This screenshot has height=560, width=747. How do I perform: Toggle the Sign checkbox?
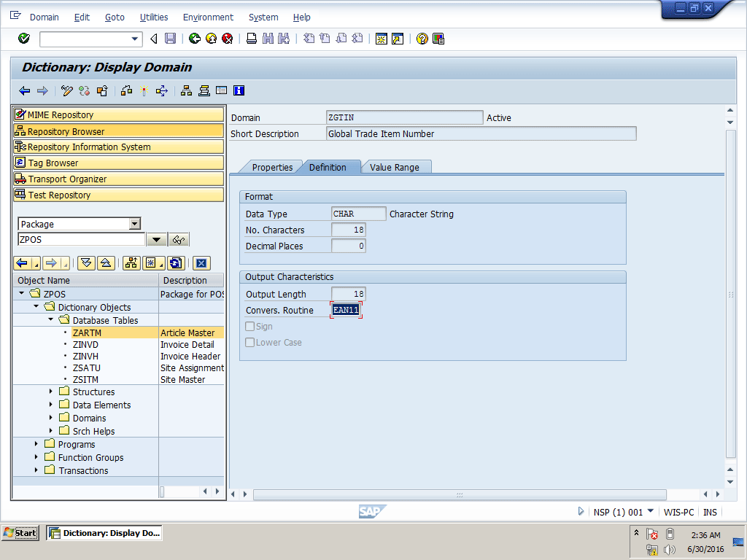coord(250,327)
